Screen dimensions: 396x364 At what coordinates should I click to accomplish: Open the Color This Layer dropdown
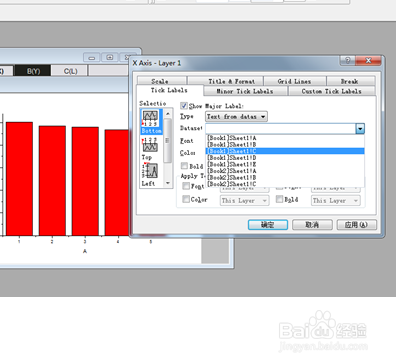[x=245, y=201]
